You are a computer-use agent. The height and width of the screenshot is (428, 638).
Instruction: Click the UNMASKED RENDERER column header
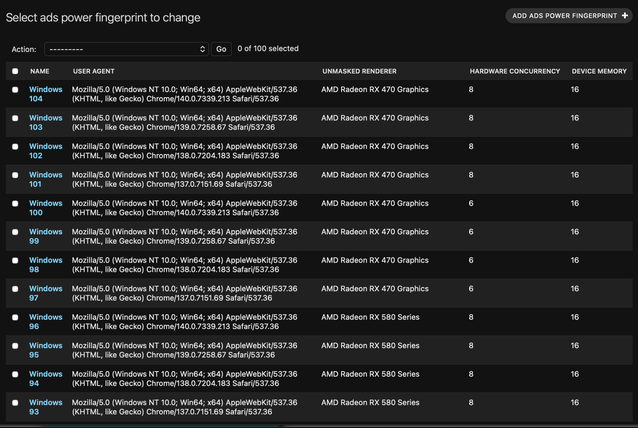click(x=359, y=71)
